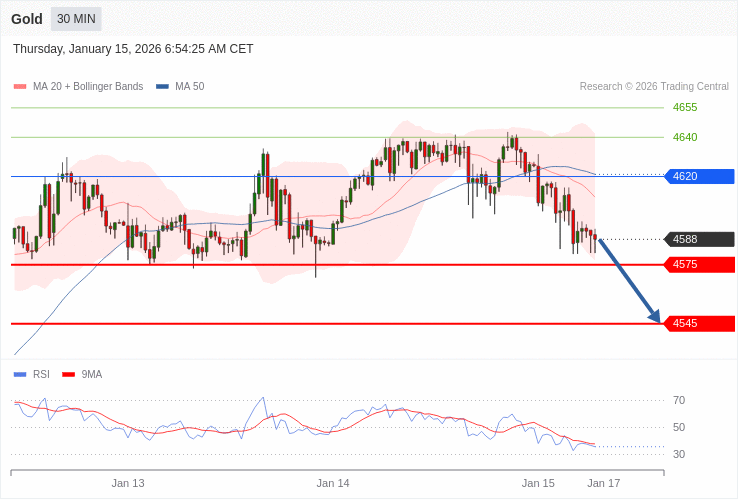The height and width of the screenshot is (500, 738).
Task: Click the MA 50 blue legend swatch
Action: [162, 87]
